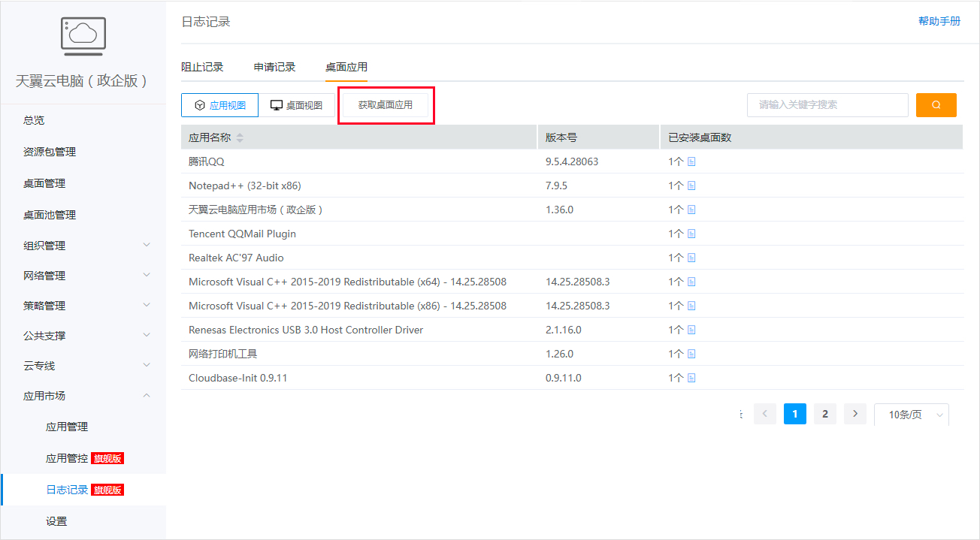Open the detail icon for Cloudbase-Init 0.9.11
Image resolution: width=980 pixels, height=540 pixels.
pos(691,378)
